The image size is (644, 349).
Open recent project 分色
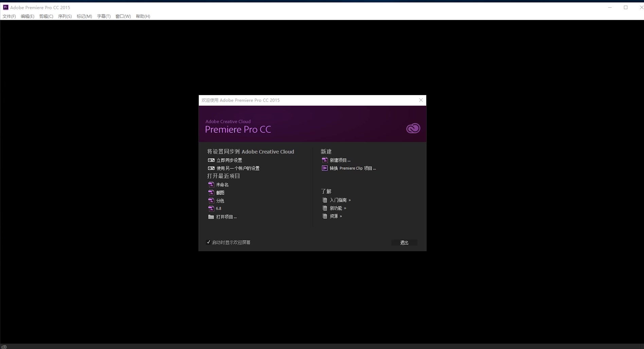click(x=220, y=201)
